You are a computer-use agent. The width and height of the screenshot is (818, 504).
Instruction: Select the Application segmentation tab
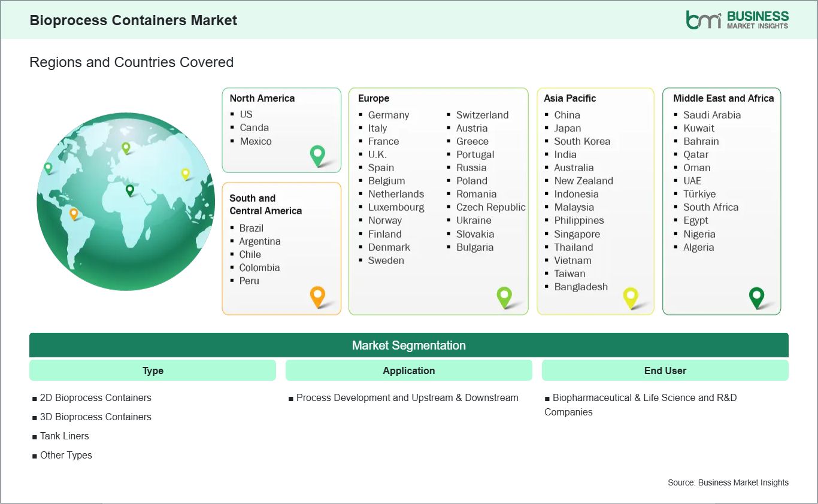(408, 371)
